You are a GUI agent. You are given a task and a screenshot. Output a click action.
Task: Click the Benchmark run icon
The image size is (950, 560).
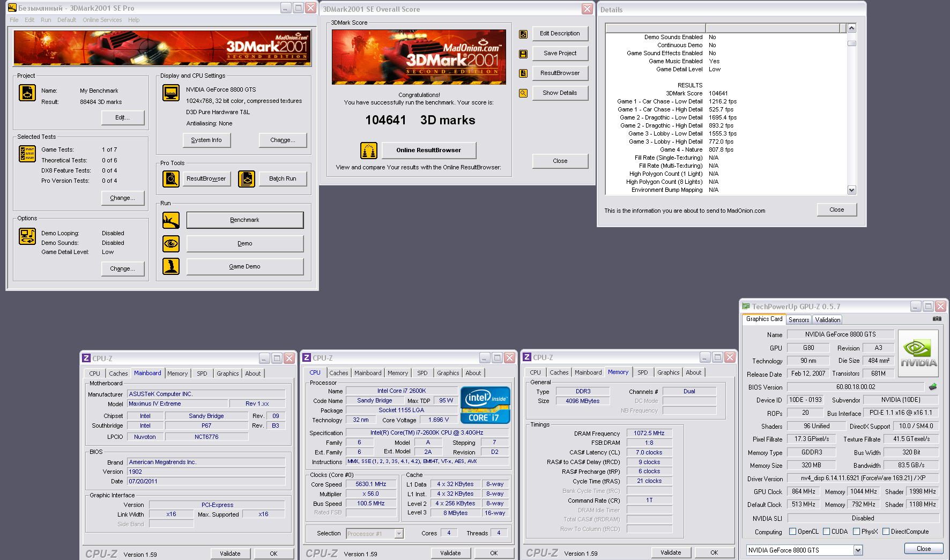click(x=171, y=220)
